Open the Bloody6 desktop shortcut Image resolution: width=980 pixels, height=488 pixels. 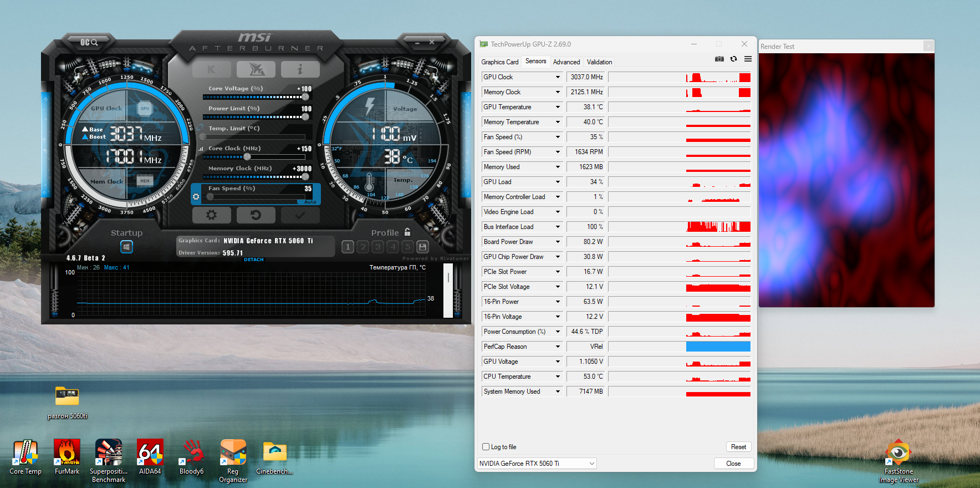coord(192,457)
